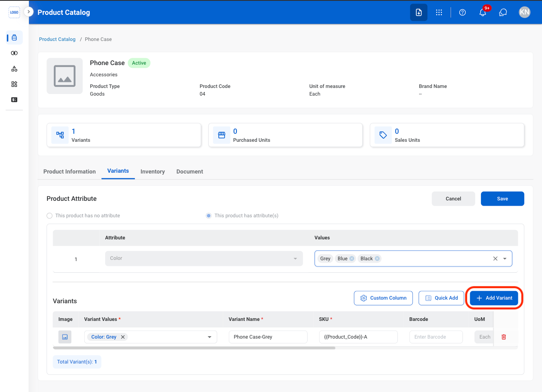Click the variants table horizontal scrollbar
Image resolution: width=542 pixels, height=392 pixels.
tap(194, 348)
